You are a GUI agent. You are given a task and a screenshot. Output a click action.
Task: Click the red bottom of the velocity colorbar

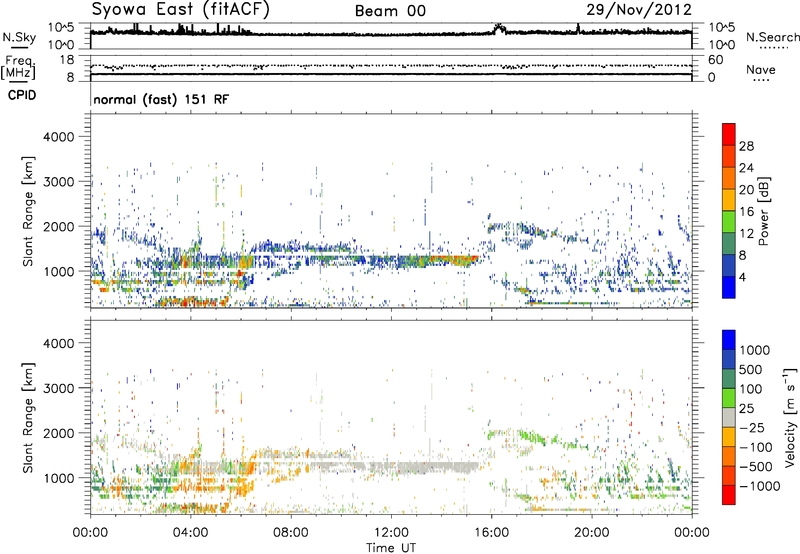(729, 495)
